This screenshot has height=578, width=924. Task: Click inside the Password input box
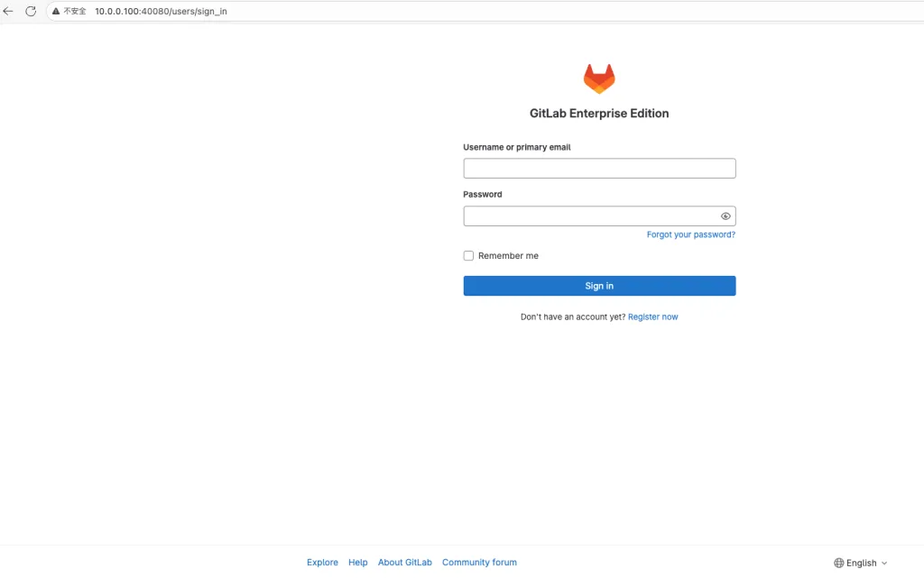[x=587, y=216]
